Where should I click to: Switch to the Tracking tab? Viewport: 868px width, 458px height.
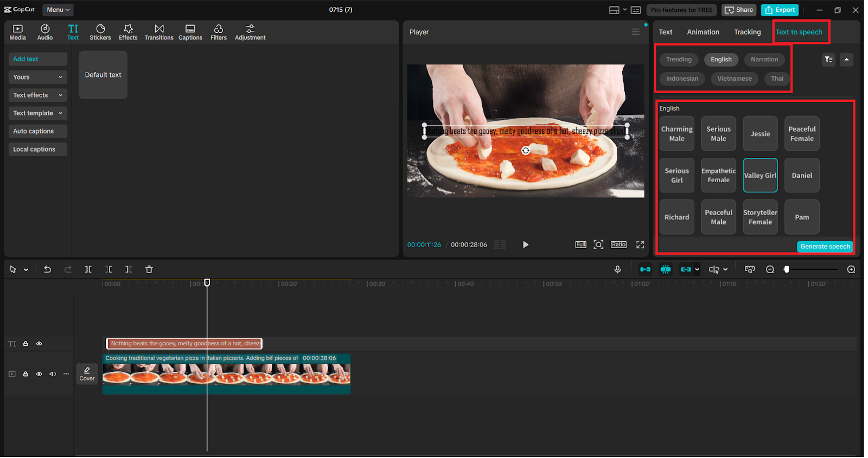coord(747,32)
